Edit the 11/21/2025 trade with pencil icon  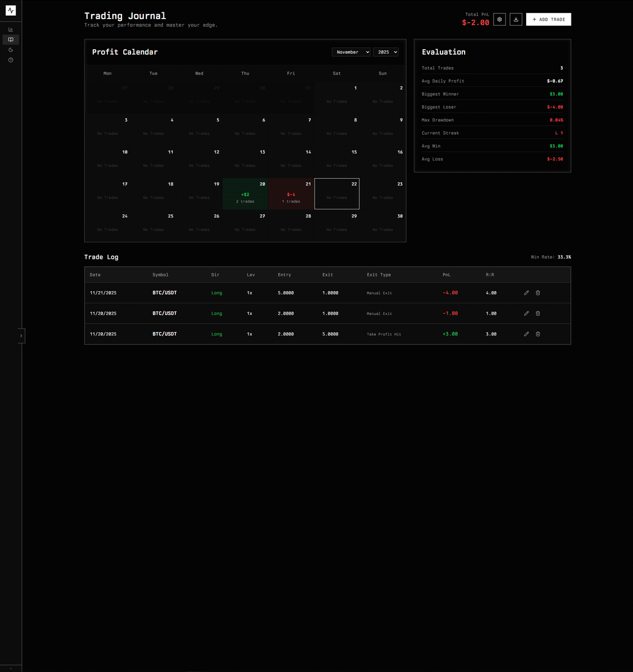526,293
